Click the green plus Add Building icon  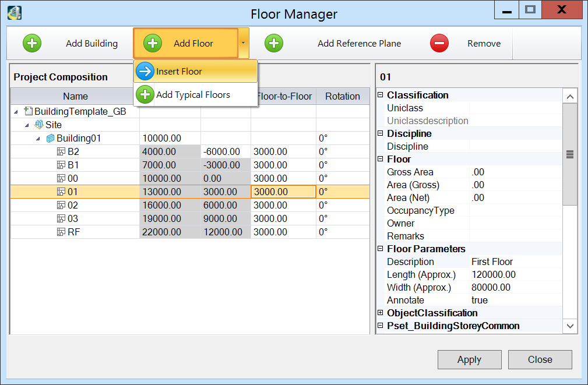click(32, 43)
